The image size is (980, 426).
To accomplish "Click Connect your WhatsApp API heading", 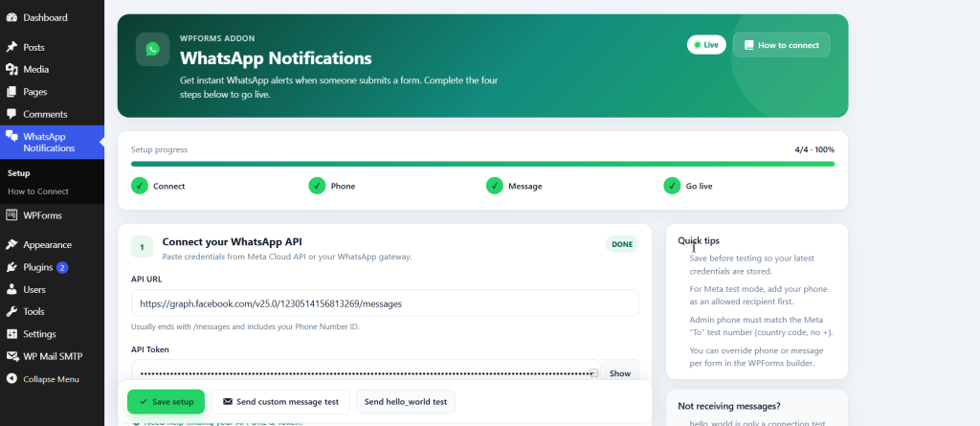I will [x=232, y=241].
